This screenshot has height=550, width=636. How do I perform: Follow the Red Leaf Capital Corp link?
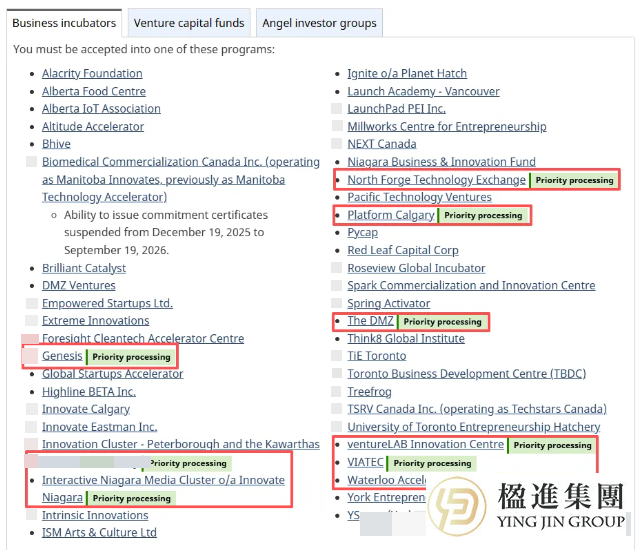403,250
